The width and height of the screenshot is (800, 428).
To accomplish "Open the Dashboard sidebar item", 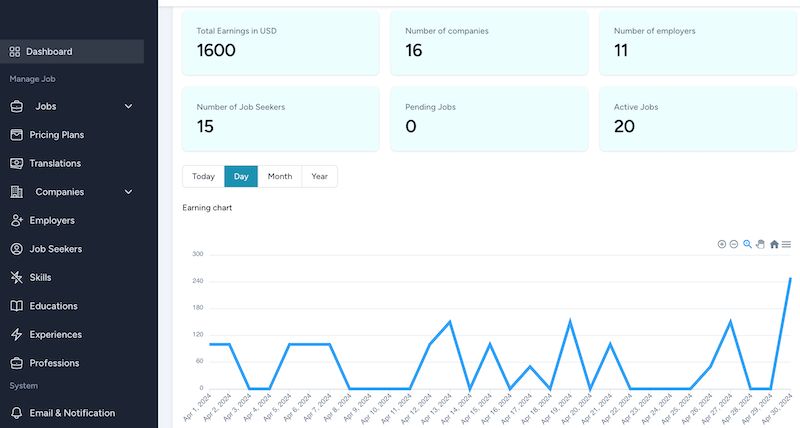I will 72,52.
